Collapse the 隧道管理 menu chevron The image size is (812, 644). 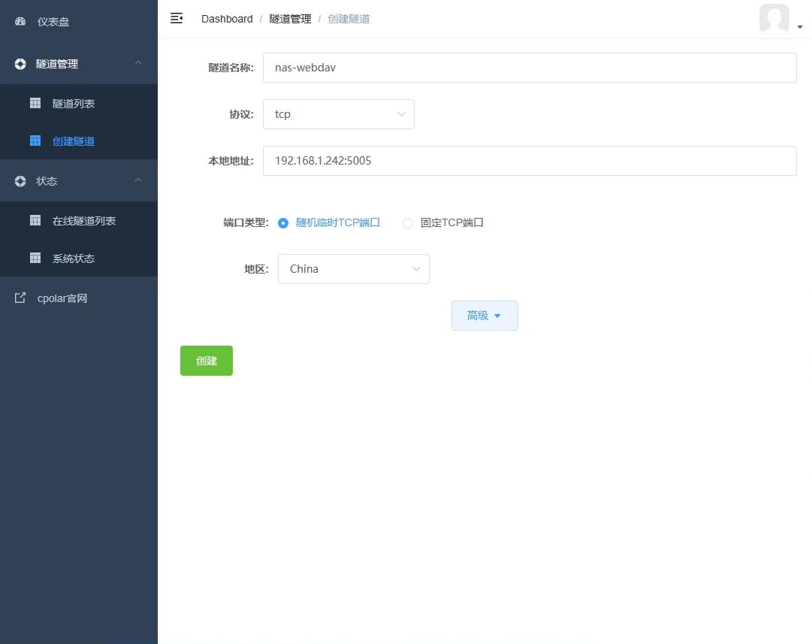pyautogui.click(x=138, y=63)
